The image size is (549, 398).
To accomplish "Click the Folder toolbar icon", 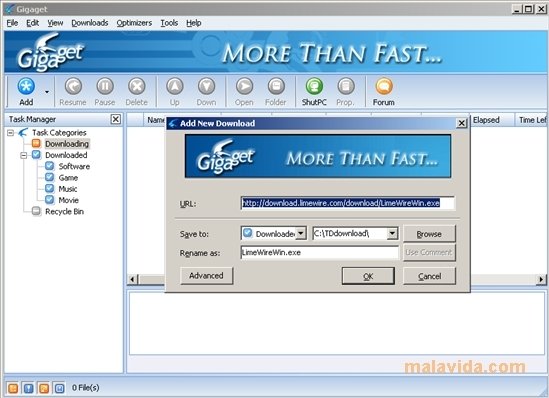I will pyautogui.click(x=276, y=86).
